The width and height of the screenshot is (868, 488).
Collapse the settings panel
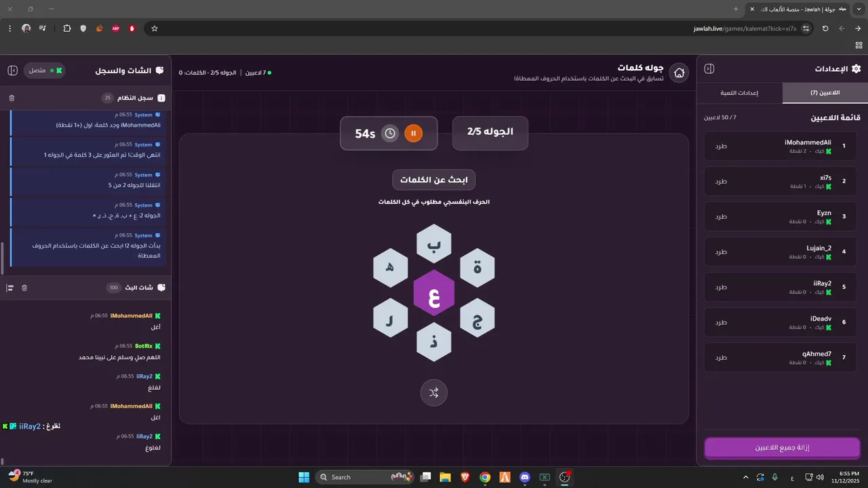tap(709, 69)
